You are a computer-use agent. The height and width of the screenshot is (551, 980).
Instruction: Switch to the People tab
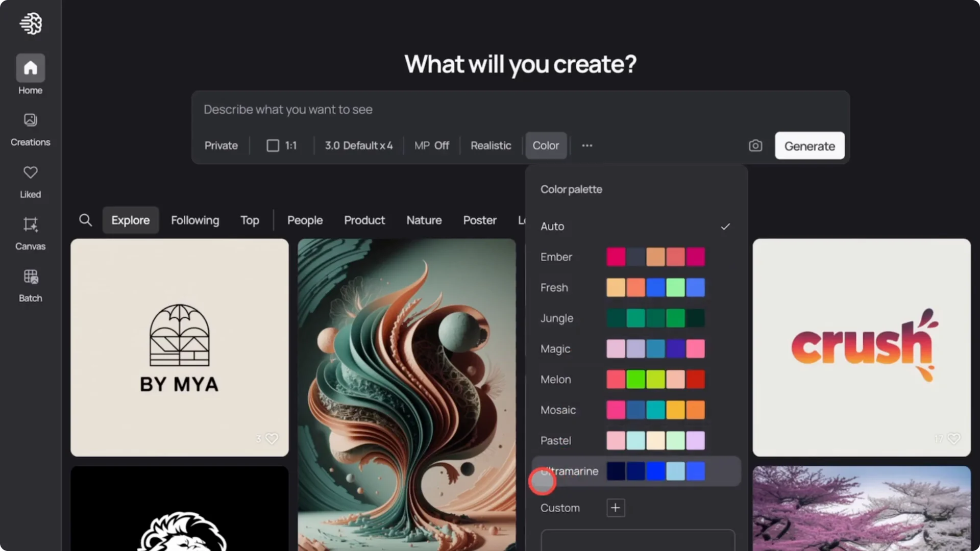click(x=305, y=220)
